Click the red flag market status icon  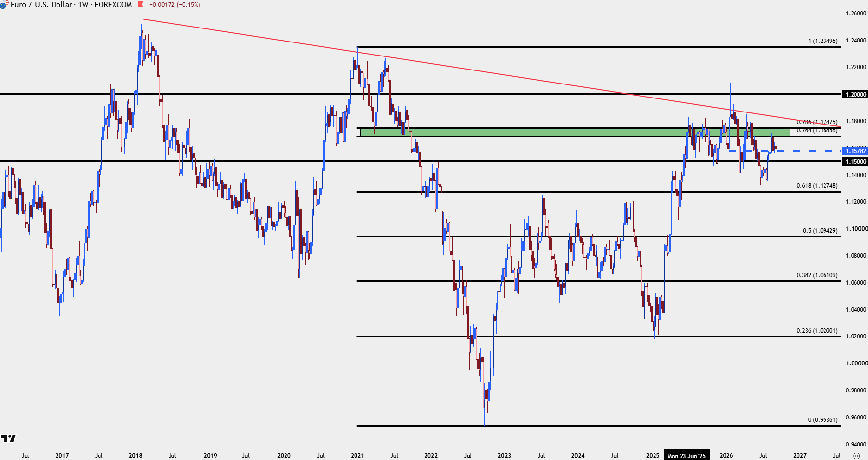pyautogui.click(x=141, y=5)
